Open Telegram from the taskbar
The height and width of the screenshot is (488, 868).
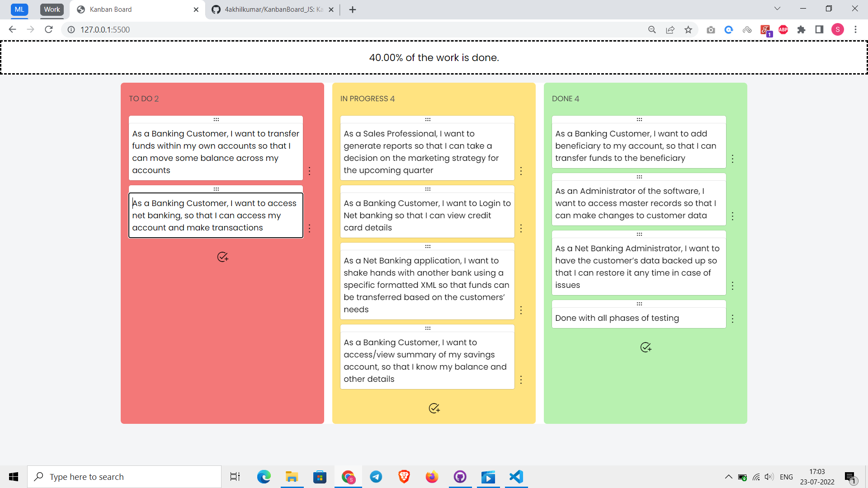376,477
